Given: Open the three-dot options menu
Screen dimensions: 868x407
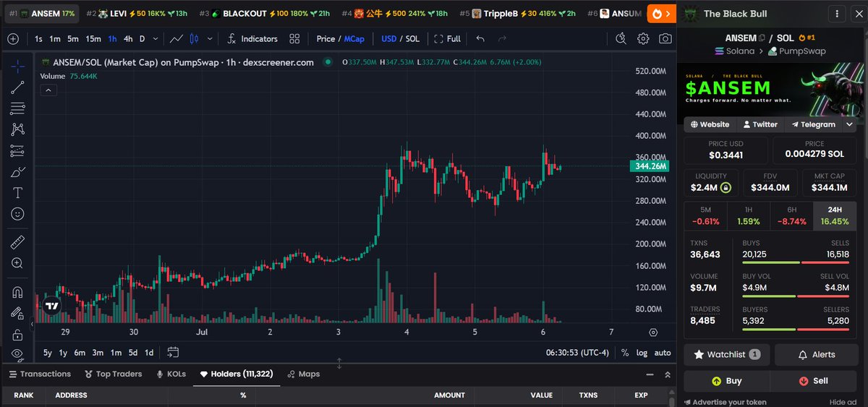Looking at the screenshot, I should (838, 14).
